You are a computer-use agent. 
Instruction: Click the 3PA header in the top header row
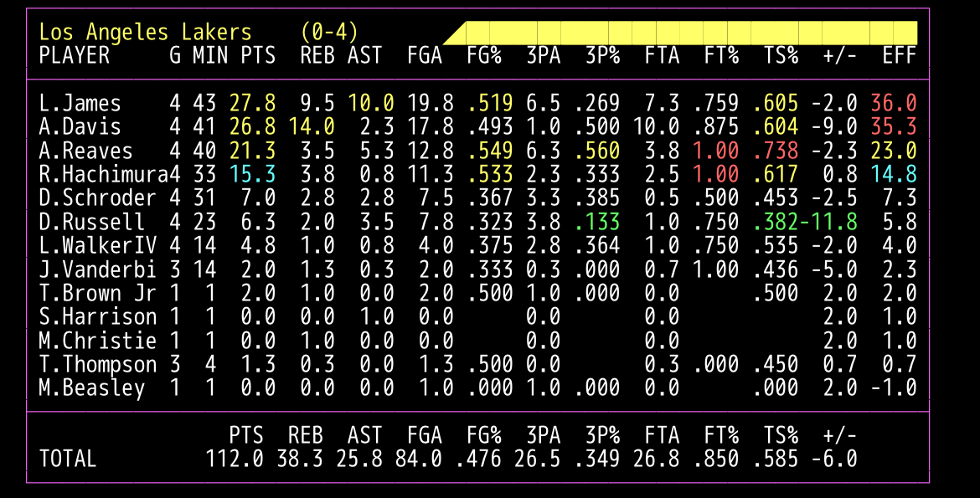543,55
